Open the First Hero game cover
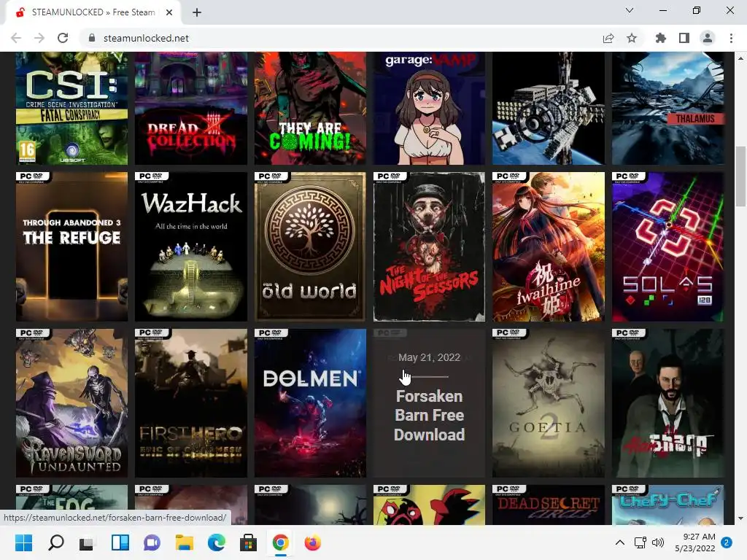The width and height of the screenshot is (747, 560). 191,402
